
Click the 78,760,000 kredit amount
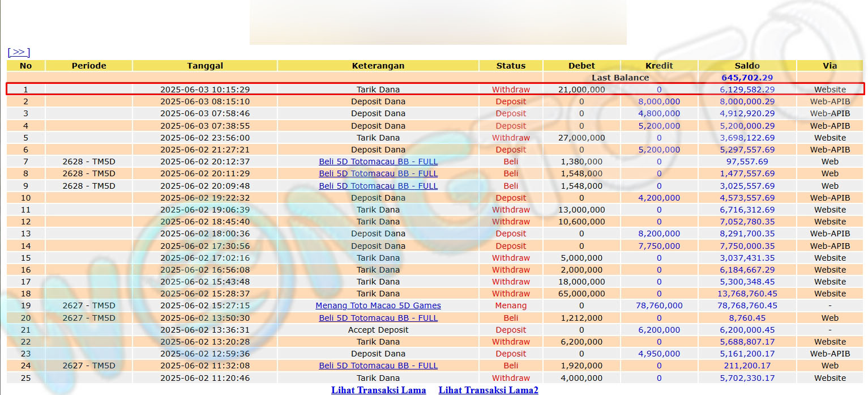[659, 305]
